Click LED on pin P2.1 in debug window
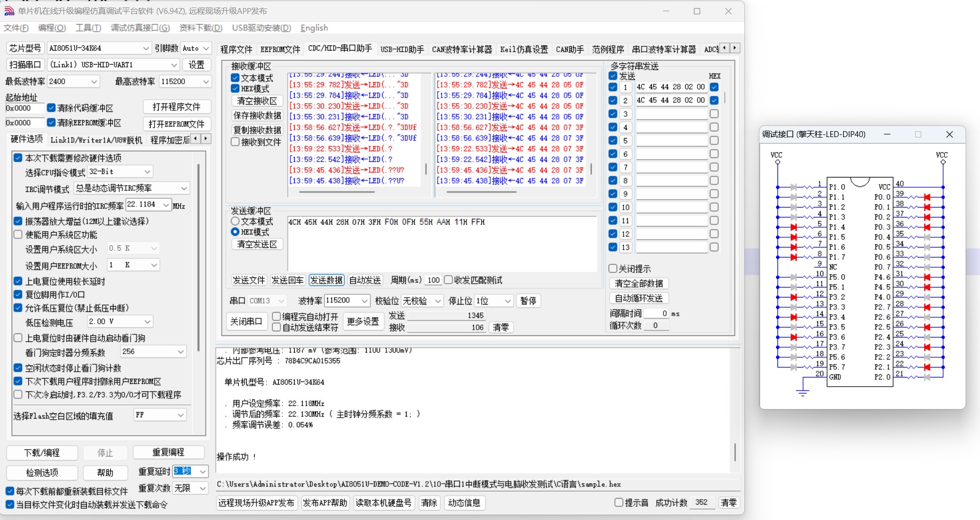The height and width of the screenshot is (520, 980). [927, 367]
